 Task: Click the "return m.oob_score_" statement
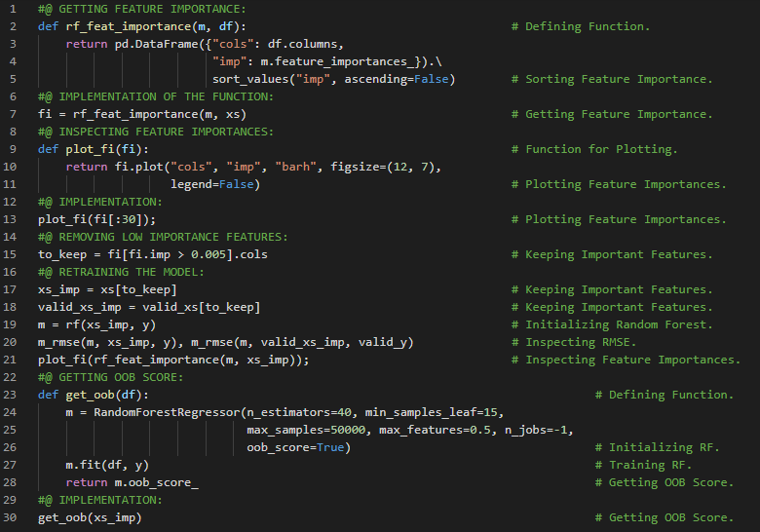click(x=132, y=482)
